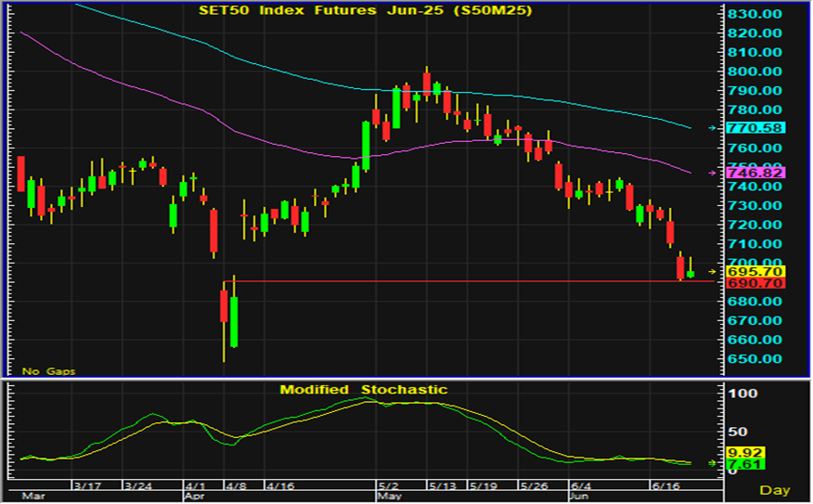Click the 5/19 date on the time axis

483,486
